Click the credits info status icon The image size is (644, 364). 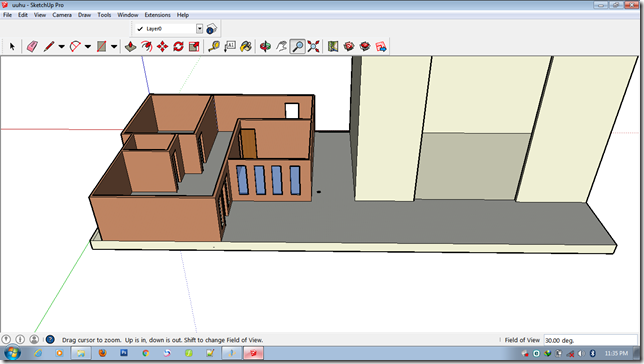point(20,339)
